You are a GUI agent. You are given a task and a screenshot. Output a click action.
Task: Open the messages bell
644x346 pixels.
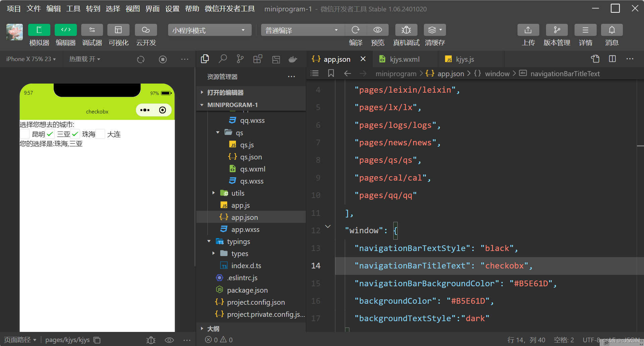pos(612,30)
